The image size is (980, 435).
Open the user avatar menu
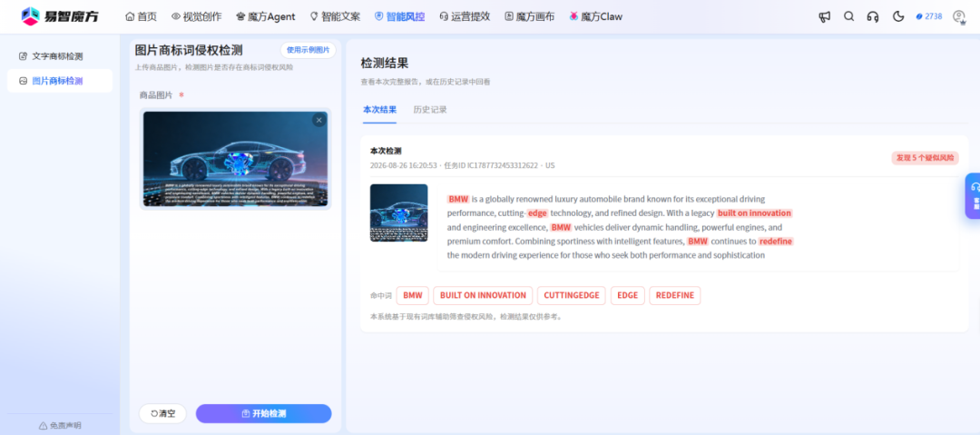coord(959,17)
